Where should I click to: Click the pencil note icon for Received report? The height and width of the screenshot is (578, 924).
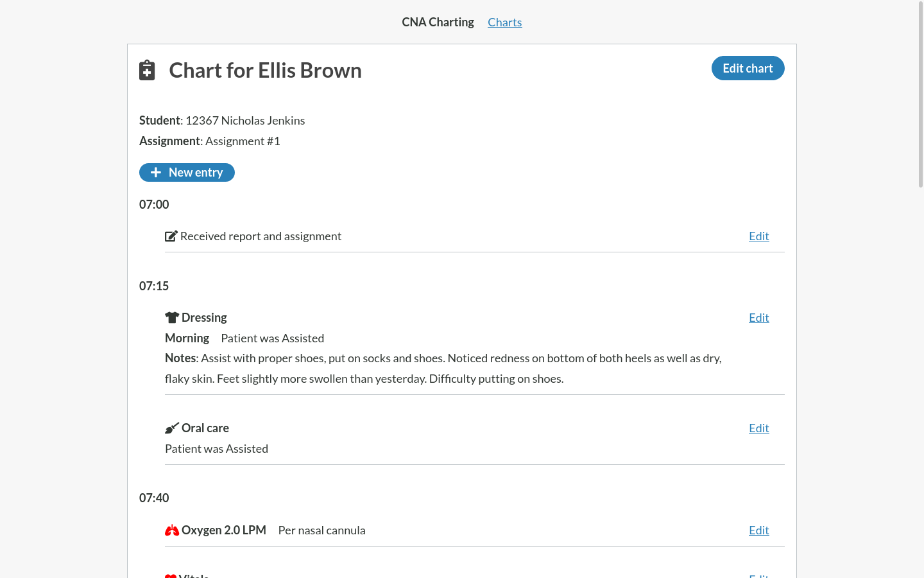click(x=171, y=236)
